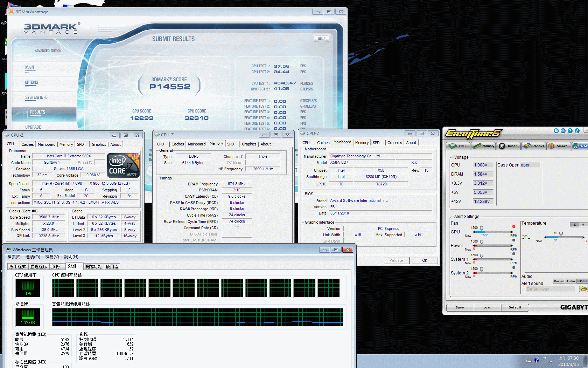Click the Default.wav alert sound field
This screenshot has width=588, height=368.
pos(550,289)
